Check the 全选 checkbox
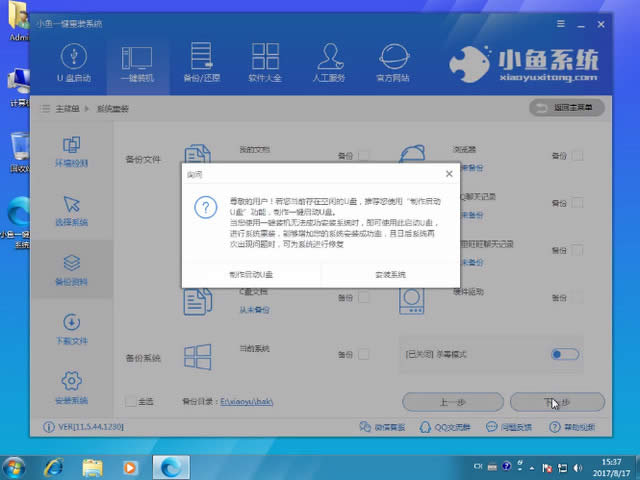This screenshot has width=640, height=480. 131,402
